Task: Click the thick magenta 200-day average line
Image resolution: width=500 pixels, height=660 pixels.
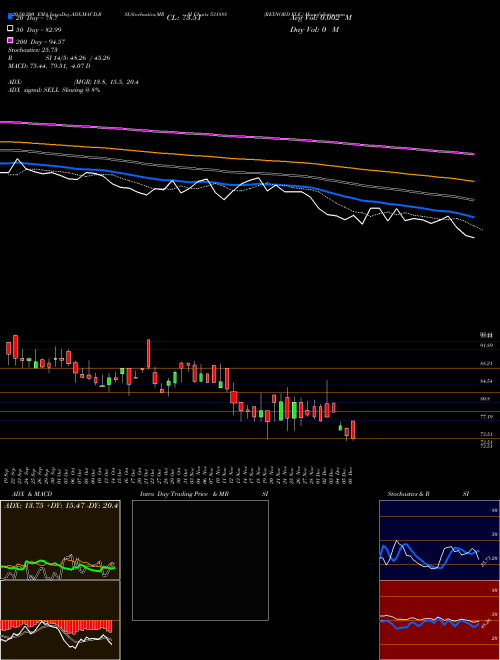Action: click(x=237, y=136)
